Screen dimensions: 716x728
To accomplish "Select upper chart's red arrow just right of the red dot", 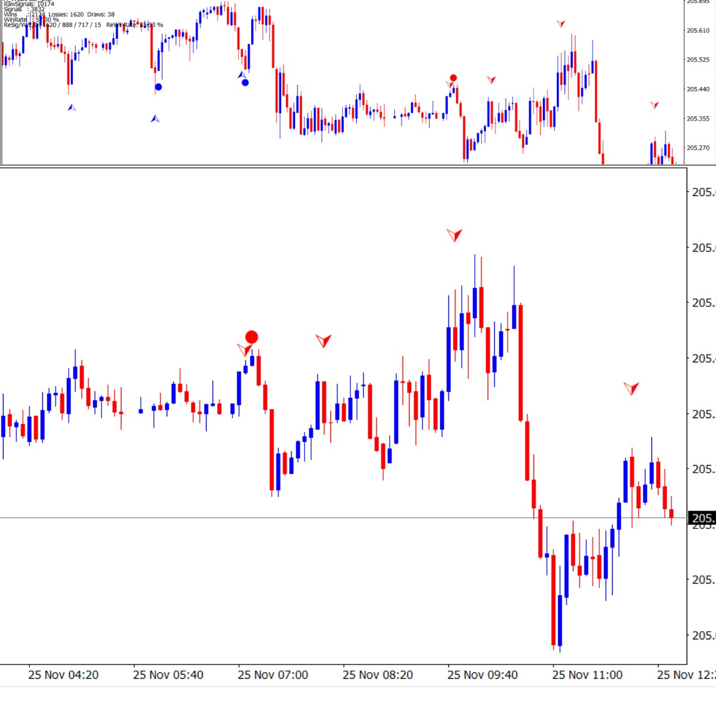I will coord(491,80).
